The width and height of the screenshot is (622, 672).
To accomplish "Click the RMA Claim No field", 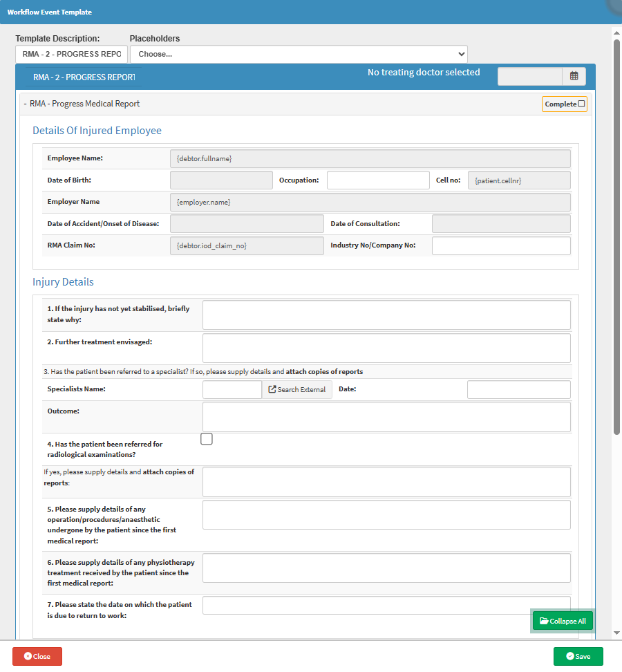I will point(247,245).
